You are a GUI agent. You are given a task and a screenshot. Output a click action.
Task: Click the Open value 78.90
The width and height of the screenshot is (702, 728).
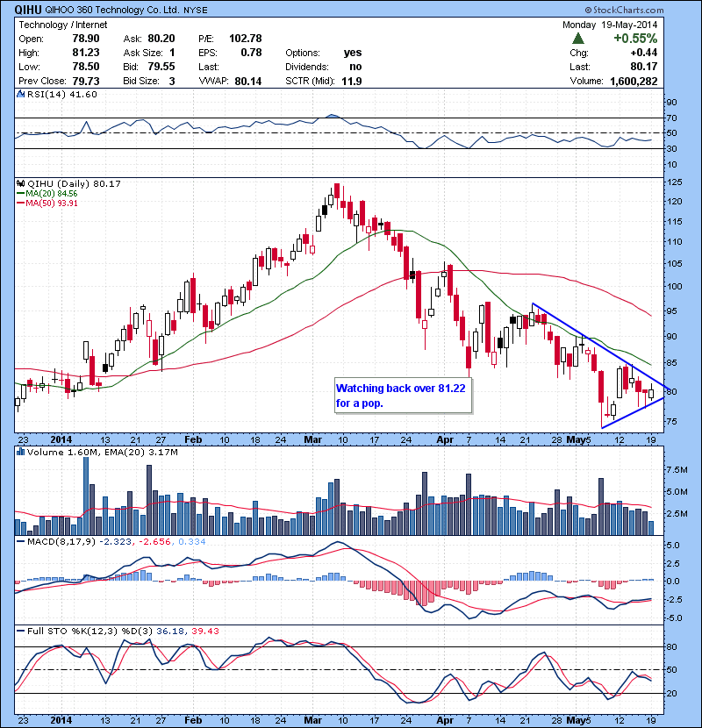86,39
